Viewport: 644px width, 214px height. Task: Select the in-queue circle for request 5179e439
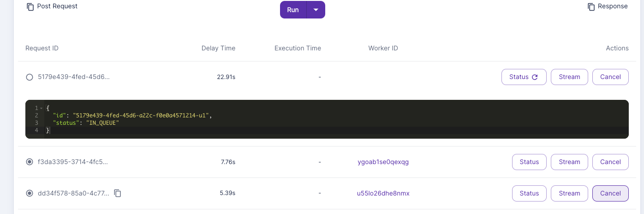click(x=30, y=77)
